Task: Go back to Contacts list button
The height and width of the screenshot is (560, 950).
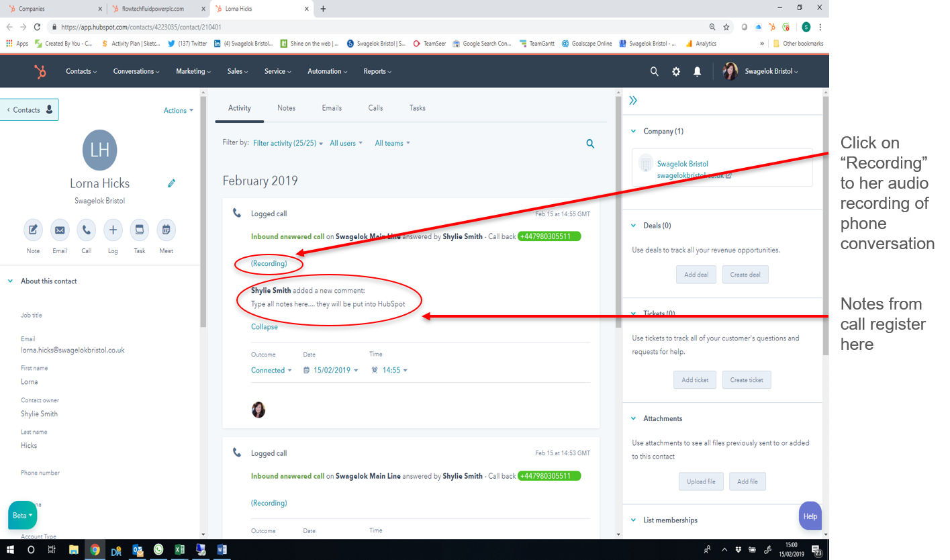Action: click(30, 110)
